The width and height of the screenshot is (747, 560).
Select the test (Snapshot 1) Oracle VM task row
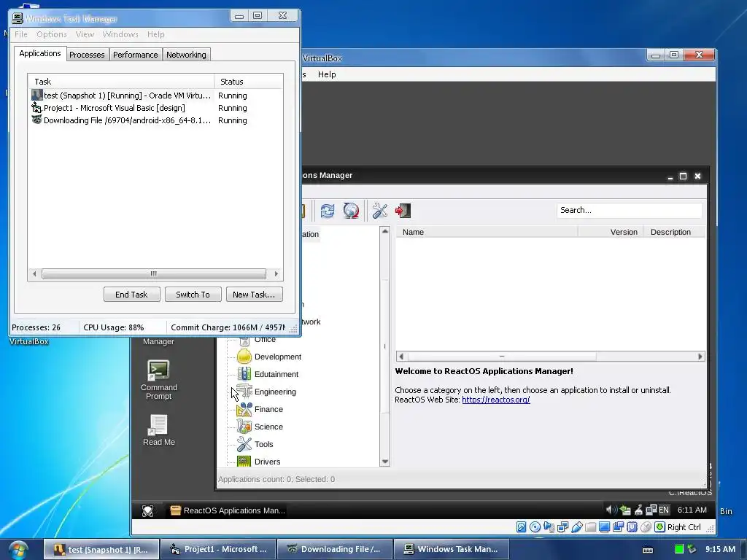click(x=155, y=96)
